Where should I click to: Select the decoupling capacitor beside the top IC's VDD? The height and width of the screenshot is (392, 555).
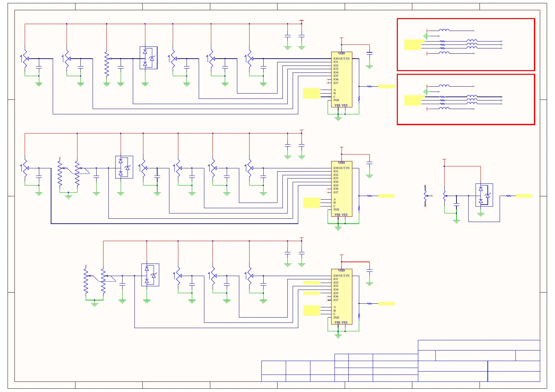(369, 53)
